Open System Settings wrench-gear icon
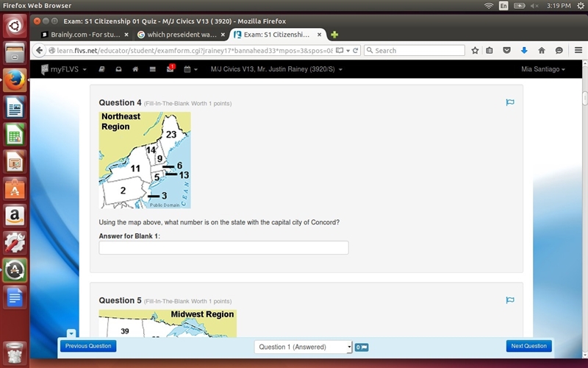Viewport: 588px width, 368px height. pos(15,243)
